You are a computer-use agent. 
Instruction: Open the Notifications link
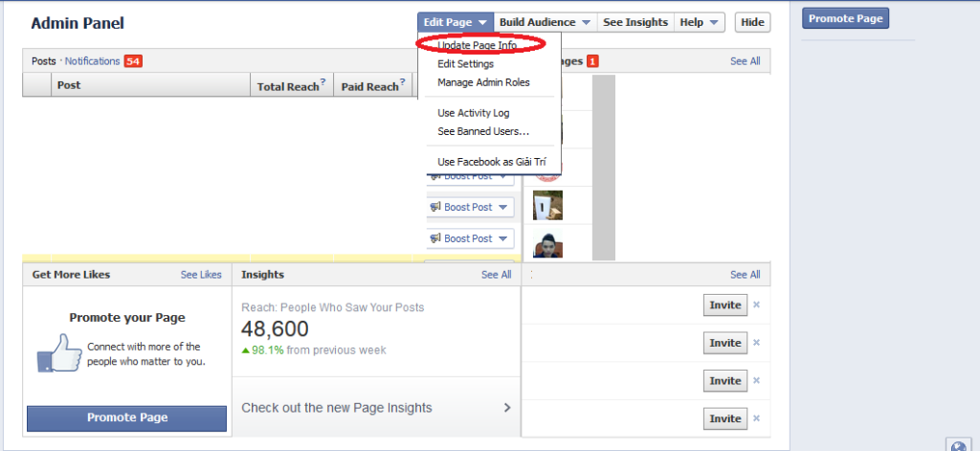point(93,61)
